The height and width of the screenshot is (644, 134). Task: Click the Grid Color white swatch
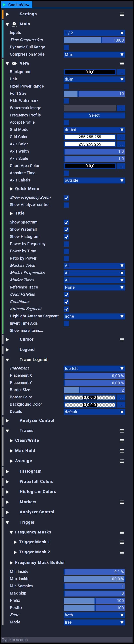tap(90, 137)
